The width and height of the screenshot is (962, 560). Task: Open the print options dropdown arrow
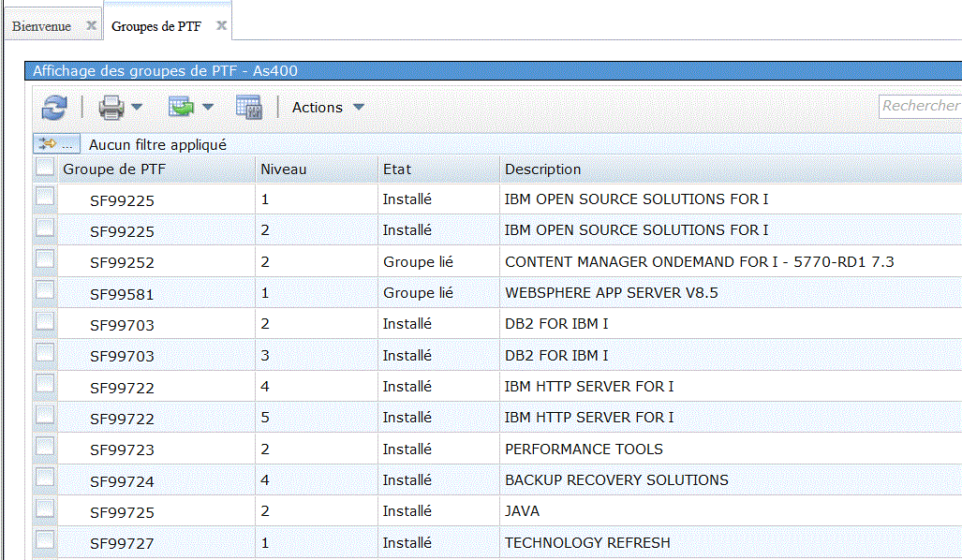click(137, 108)
